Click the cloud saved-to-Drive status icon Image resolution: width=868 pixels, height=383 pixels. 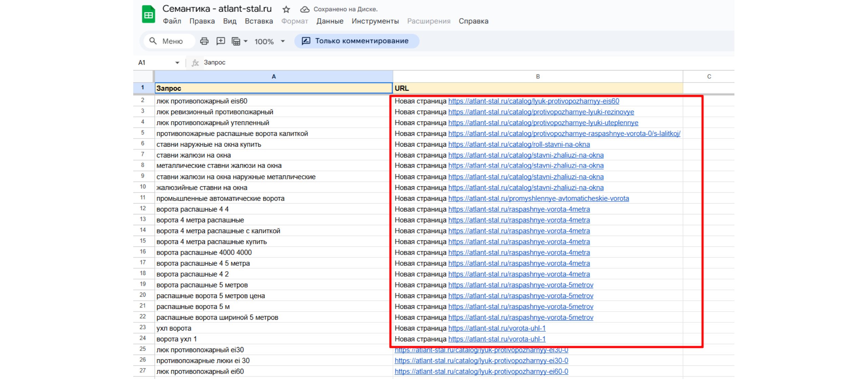[304, 9]
